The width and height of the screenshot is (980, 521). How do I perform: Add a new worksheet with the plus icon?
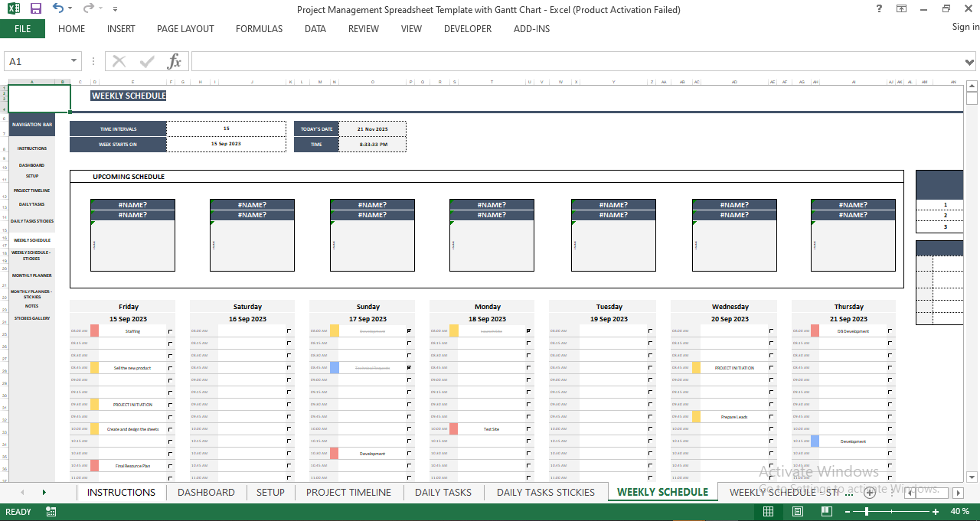(x=870, y=493)
